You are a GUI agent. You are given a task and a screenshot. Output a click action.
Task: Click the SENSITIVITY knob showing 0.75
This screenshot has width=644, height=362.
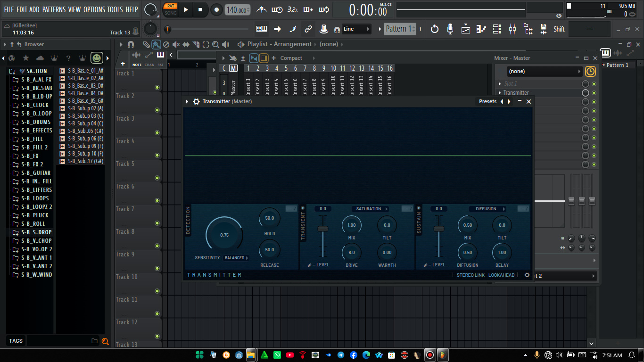224,235
